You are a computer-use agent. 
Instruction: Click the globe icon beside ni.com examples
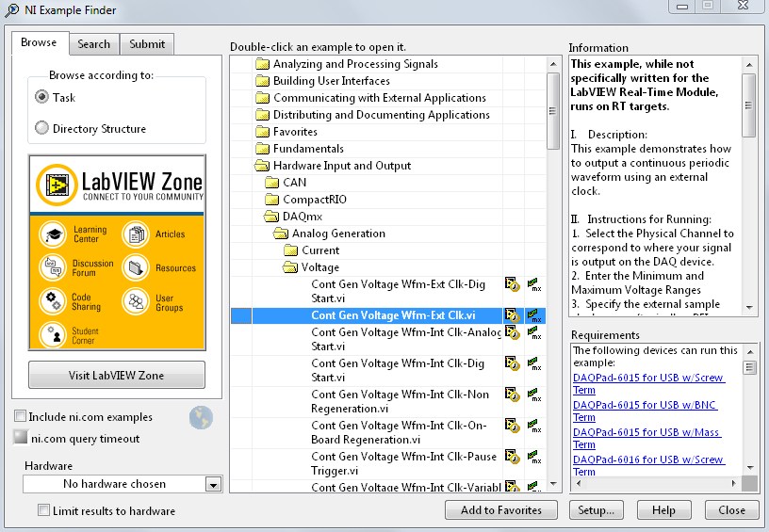(200, 416)
